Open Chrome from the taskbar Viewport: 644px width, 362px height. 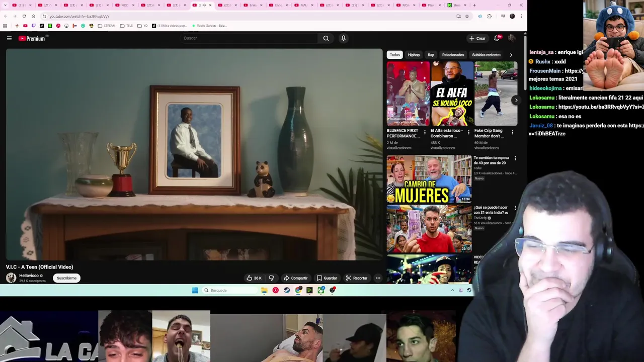tap(298, 290)
